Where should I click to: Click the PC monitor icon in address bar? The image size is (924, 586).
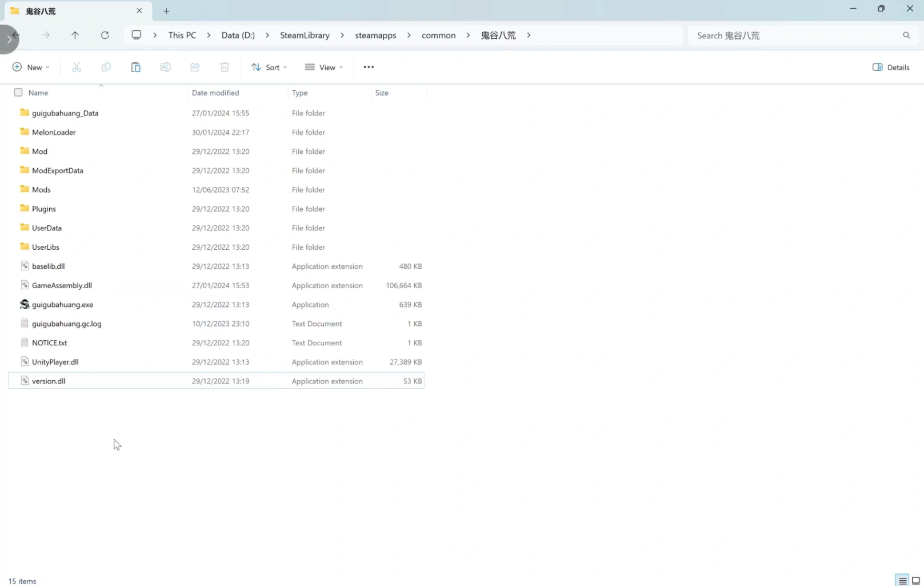(137, 35)
